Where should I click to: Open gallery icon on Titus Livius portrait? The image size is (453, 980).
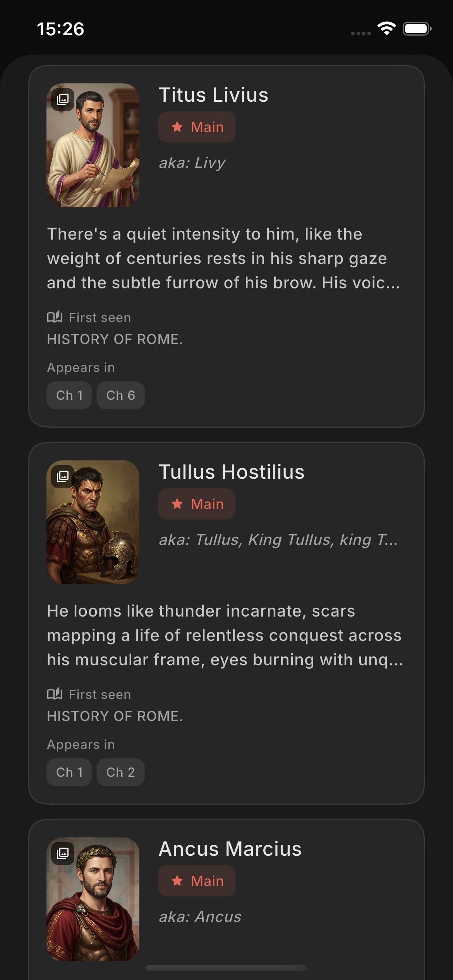(x=63, y=99)
